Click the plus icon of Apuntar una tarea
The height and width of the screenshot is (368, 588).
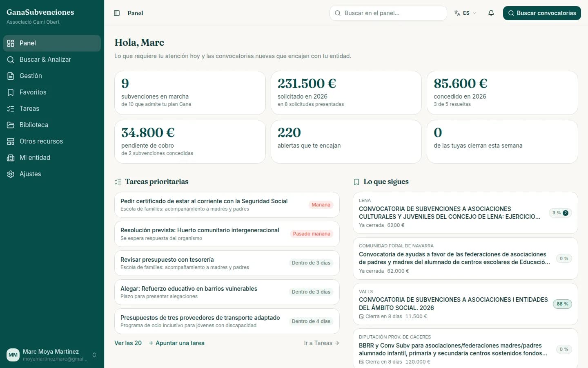151,343
